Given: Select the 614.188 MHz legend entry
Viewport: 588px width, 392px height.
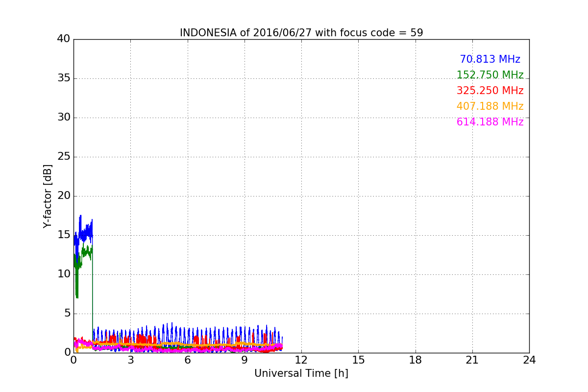Looking at the screenshot, I should click(490, 122).
